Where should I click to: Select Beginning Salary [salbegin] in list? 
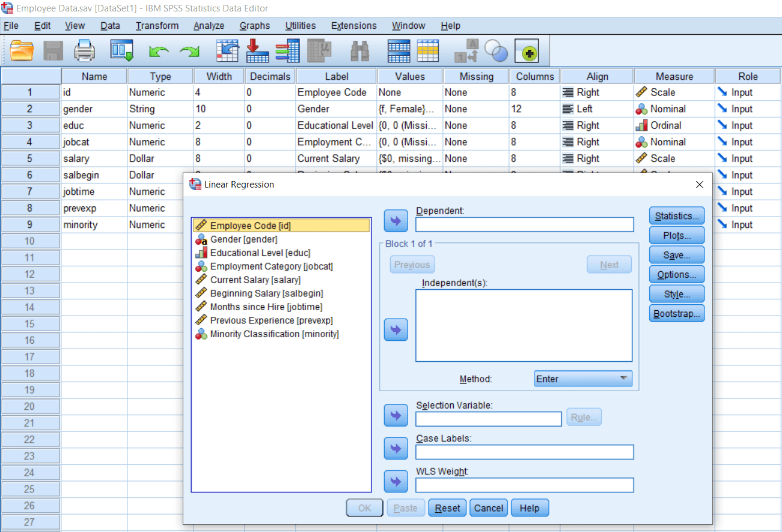click(x=281, y=293)
